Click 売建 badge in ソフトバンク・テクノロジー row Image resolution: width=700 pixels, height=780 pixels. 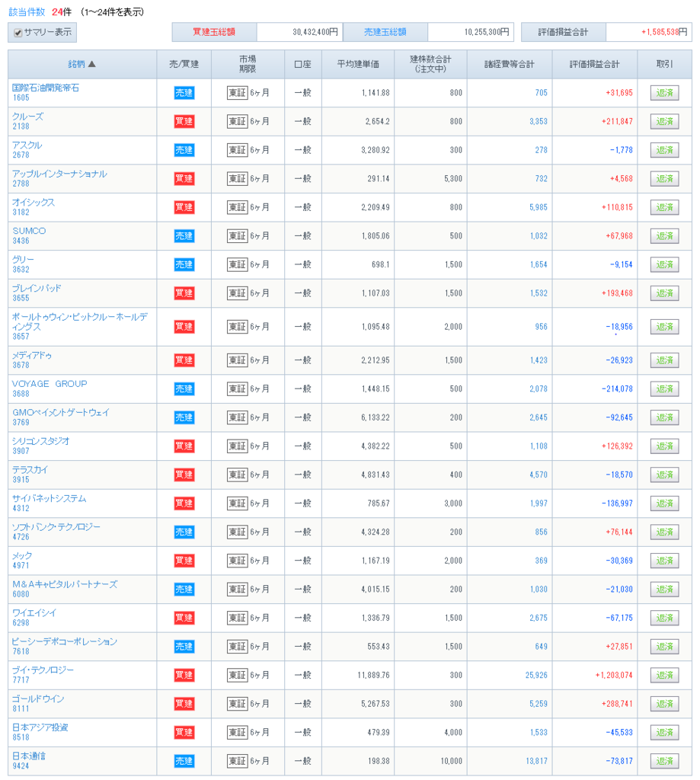[184, 532]
